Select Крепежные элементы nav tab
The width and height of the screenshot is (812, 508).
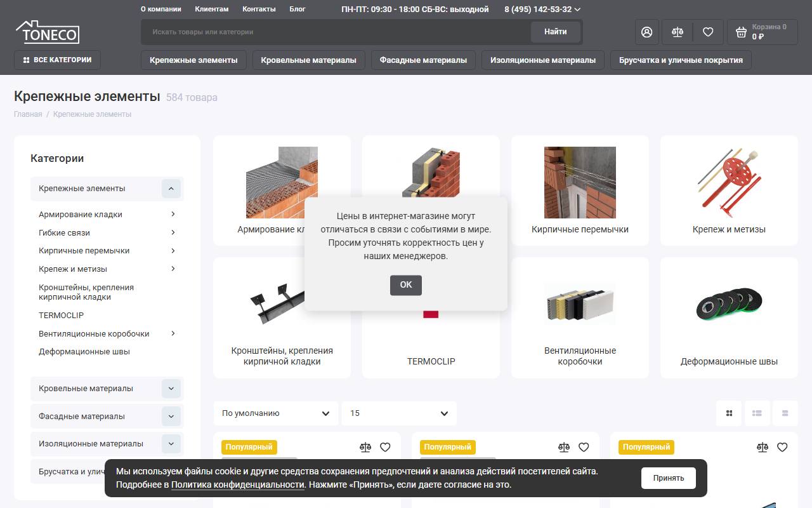tap(193, 60)
